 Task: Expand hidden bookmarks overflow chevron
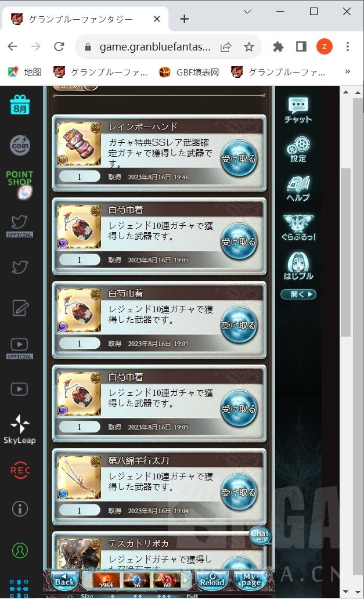tap(347, 71)
